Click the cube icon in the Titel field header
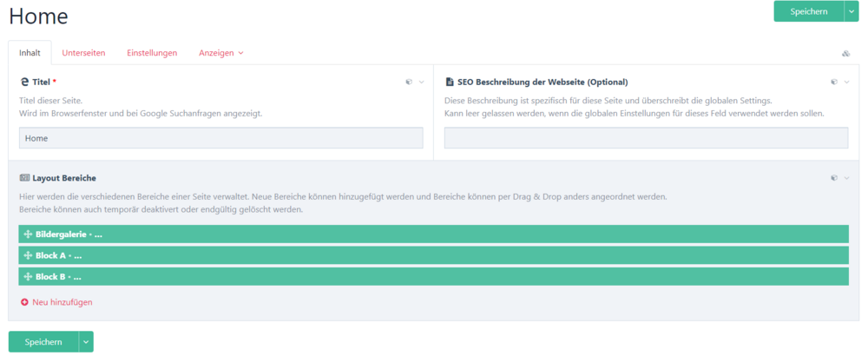868x356 pixels. [409, 82]
